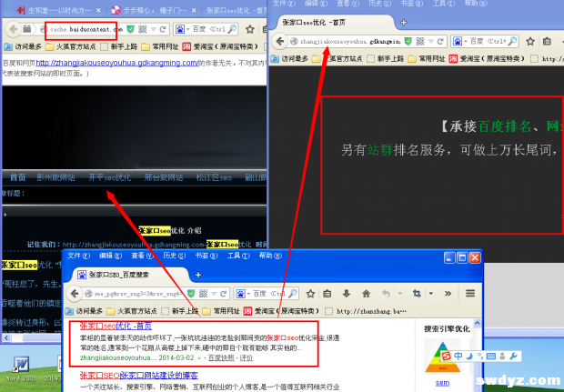Screen dimensions: 564x392
Task: Open 查看 menu in Baidu search window
Action: (143, 256)
